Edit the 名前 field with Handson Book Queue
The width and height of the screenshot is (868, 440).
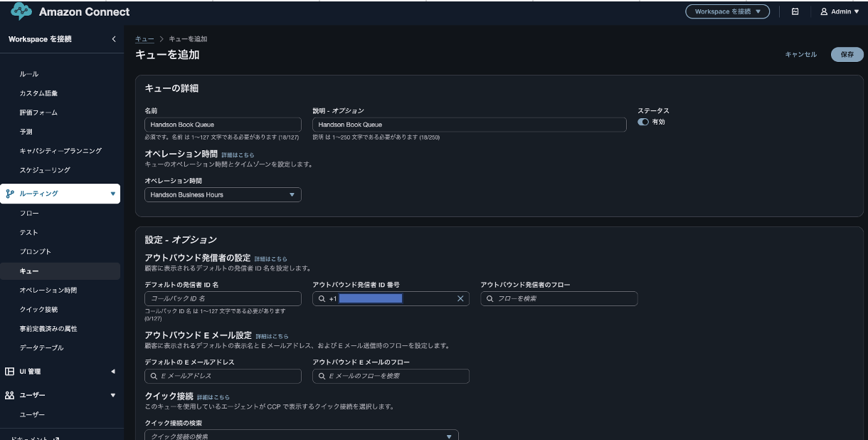[x=223, y=125]
